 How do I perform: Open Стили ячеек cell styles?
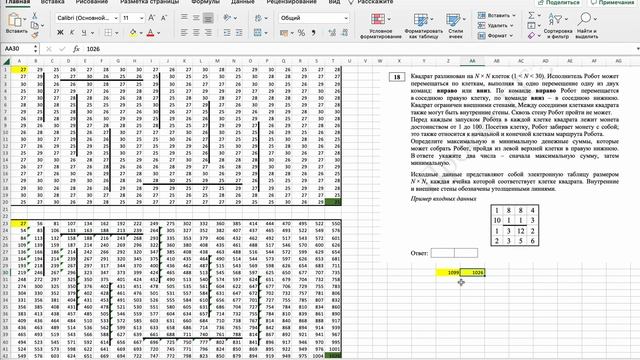pyautogui.click(x=456, y=25)
